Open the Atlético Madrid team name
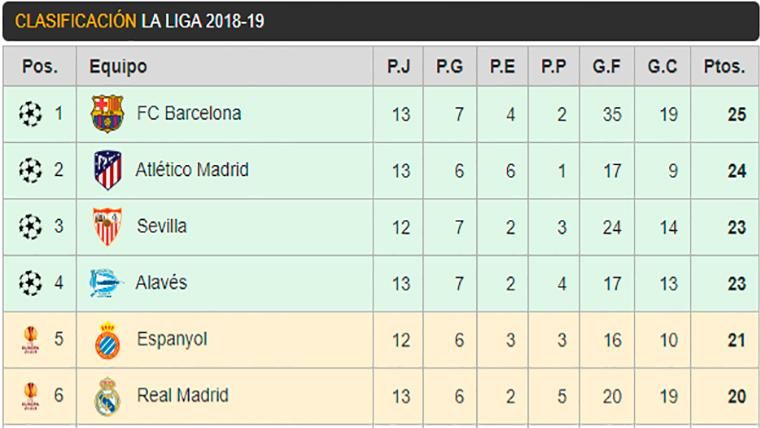760x428 pixels. [192, 170]
